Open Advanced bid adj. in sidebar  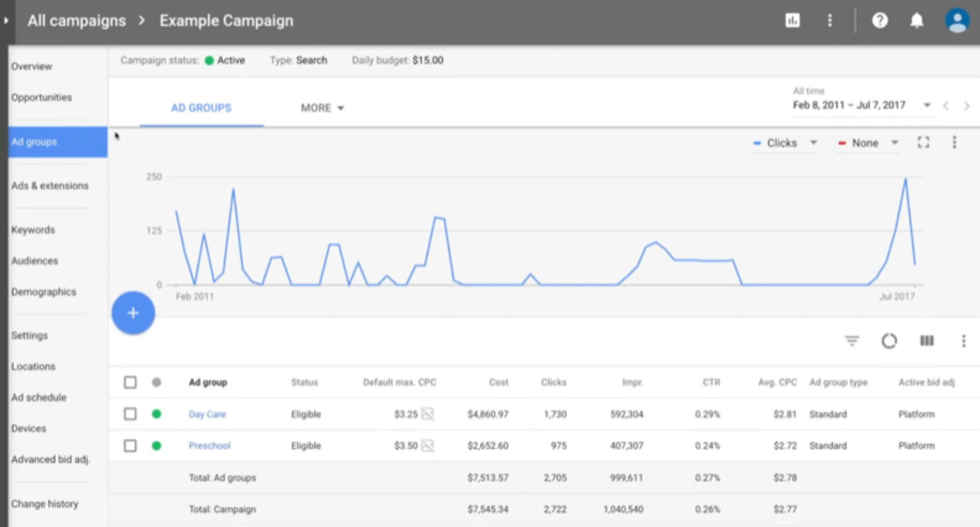tap(50, 459)
